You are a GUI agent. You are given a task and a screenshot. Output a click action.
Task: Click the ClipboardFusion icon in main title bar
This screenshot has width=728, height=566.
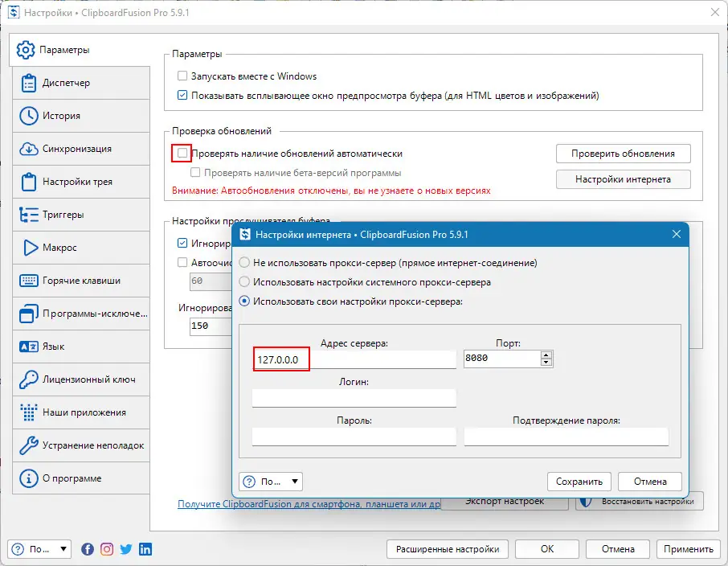14,13
